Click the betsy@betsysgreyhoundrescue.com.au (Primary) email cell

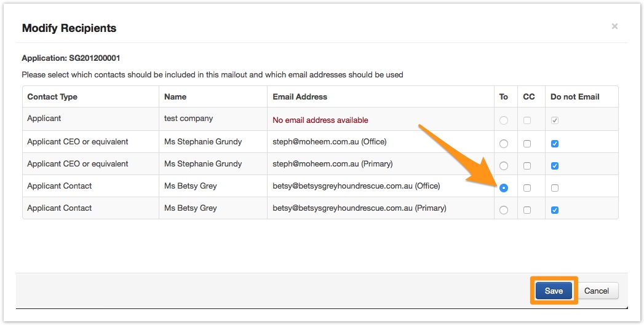(359, 208)
